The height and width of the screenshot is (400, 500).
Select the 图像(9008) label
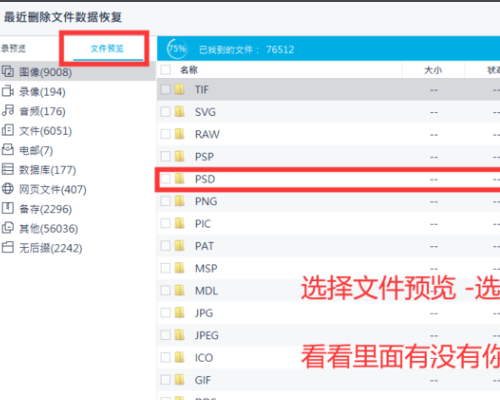(x=46, y=72)
